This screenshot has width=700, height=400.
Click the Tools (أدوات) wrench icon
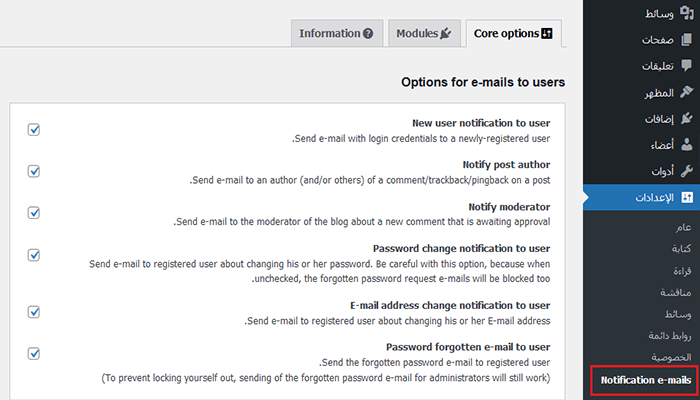(685, 170)
